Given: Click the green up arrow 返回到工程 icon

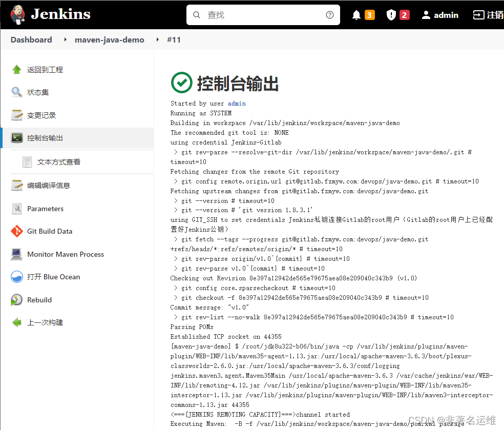Looking at the screenshot, I should tap(17, 70).
